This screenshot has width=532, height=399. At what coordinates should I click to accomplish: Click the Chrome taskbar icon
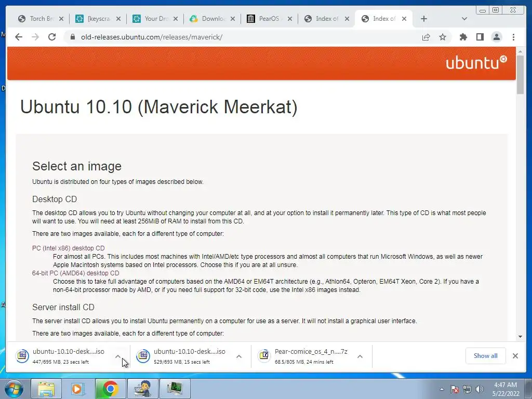coord(110,389)
